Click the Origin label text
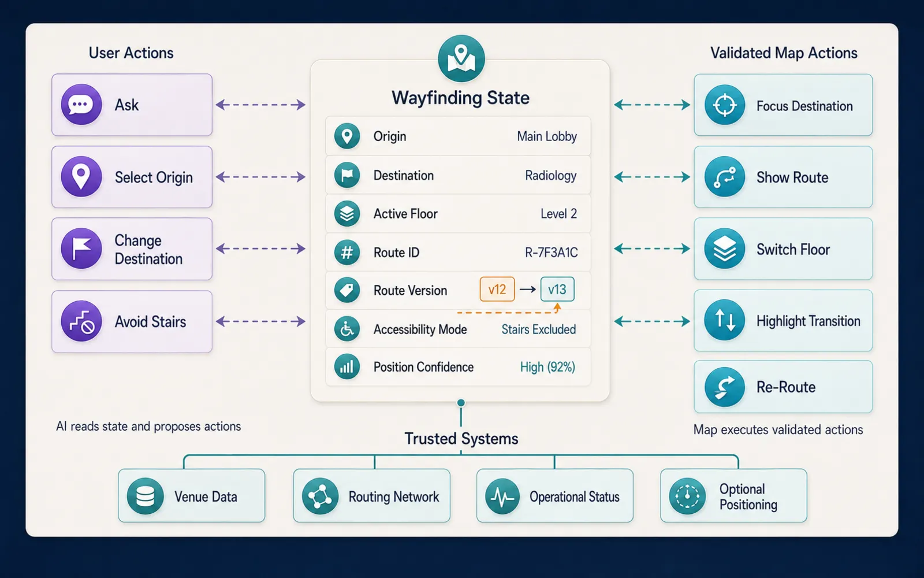This screenshot has width=924, height=578. click(x=390, y=136)
